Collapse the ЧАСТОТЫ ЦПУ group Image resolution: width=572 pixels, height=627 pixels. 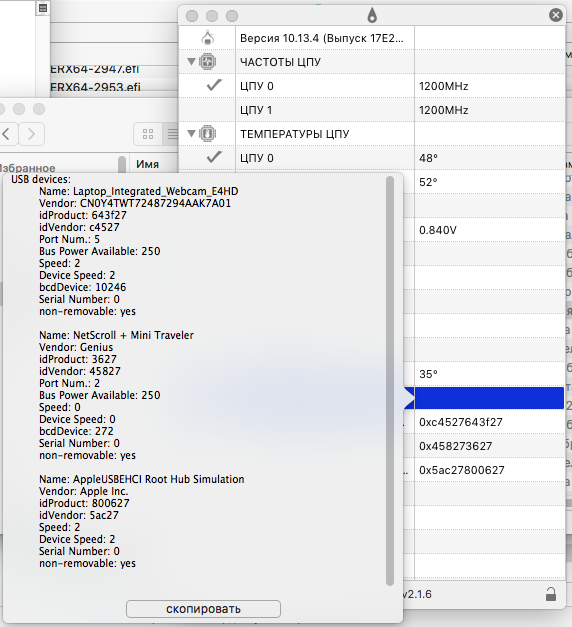pyautogui.click(x=191, y=62)
